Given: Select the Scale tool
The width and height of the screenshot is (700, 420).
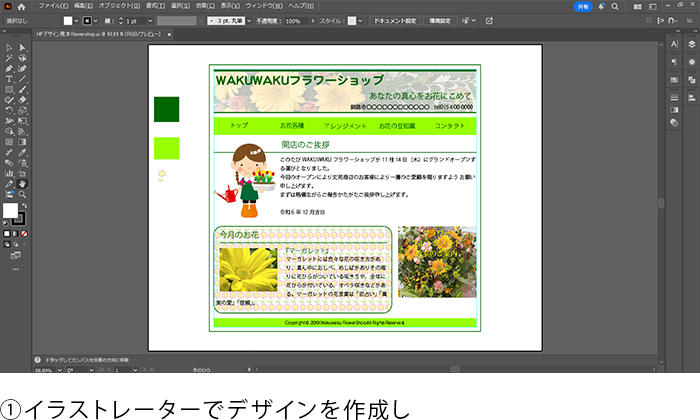Looking at the screenshot, I should (x=22, y=111).
